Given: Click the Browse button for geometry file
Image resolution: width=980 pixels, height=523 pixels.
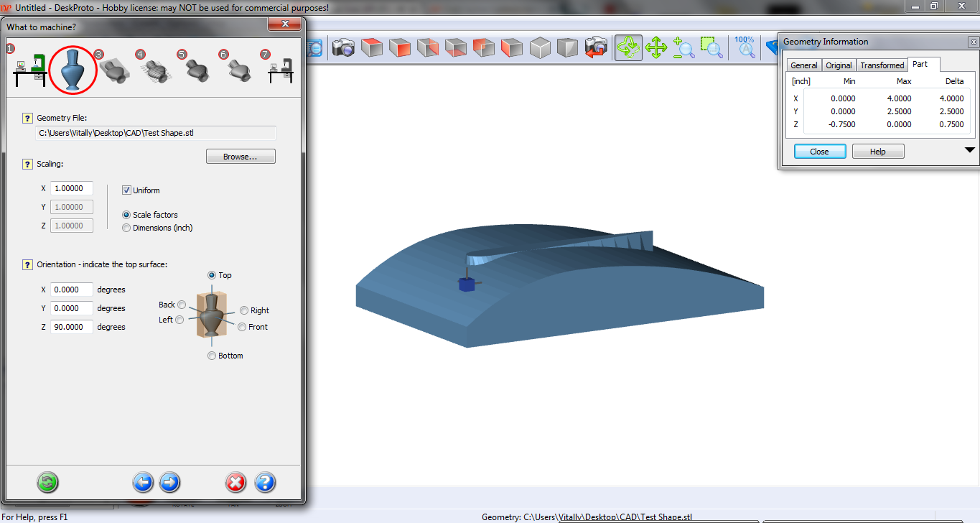Looking at the screenshot, I should 241,156.
